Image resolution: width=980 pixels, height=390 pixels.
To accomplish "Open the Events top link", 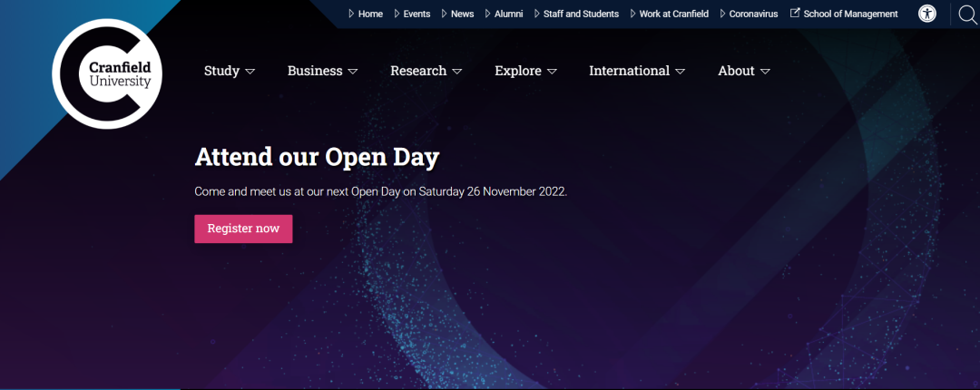I will pyautogui.click(x=412, y=14).
